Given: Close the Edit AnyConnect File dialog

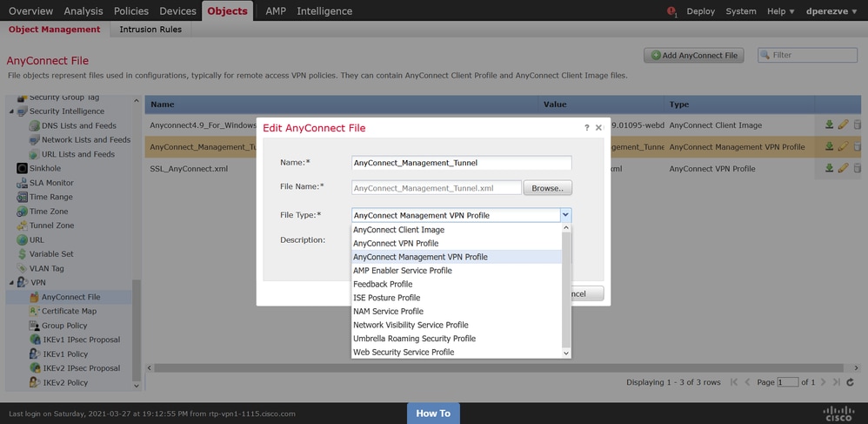Looking at the screenshot, I should (x=598, y=128).
